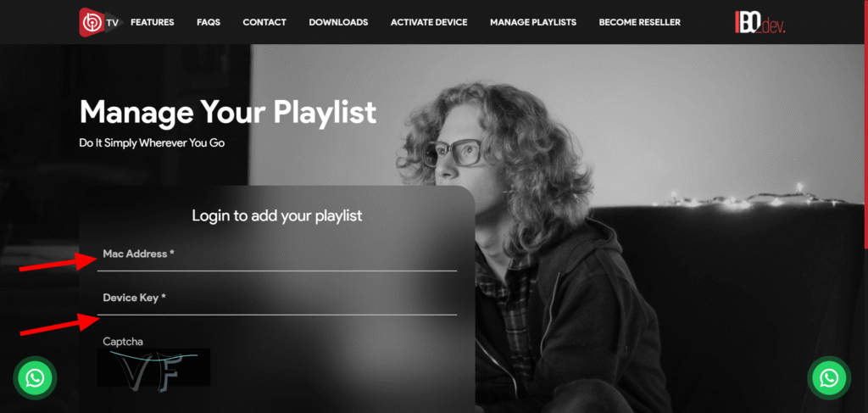Click the Do It Simply Wherever You Go tagline
The image size is (868, 413).
(x=152, y=142)
